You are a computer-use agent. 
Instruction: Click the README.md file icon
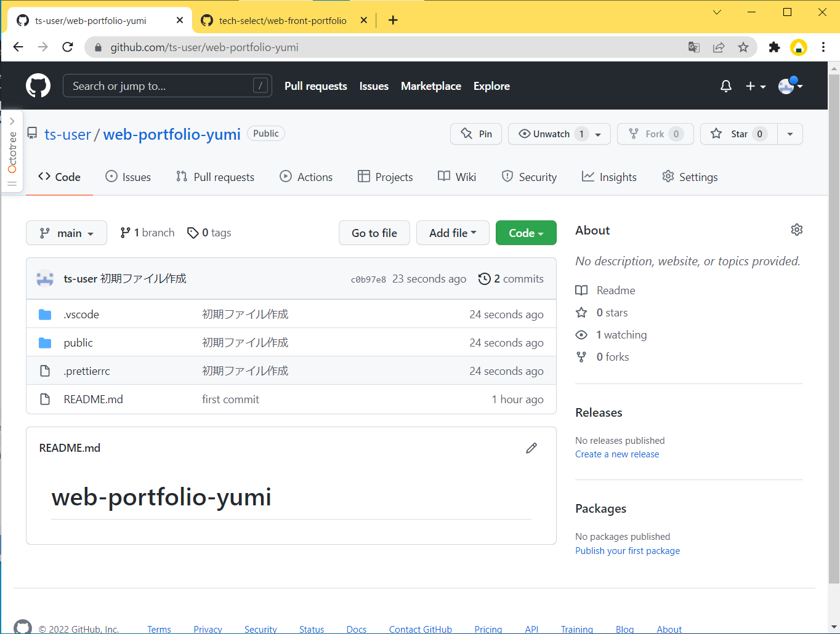tap(45, 399)
